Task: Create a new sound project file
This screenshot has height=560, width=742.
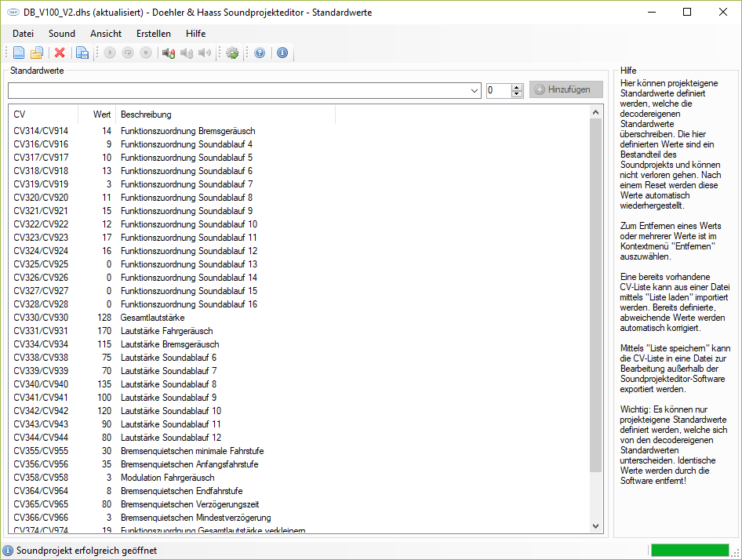Action: (x=19, y=53)
